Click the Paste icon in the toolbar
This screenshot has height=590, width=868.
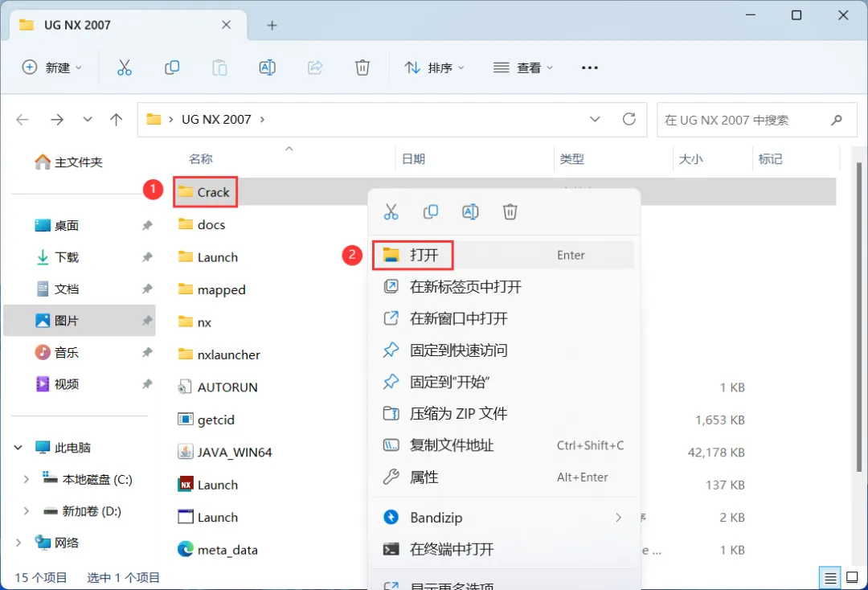219,68
